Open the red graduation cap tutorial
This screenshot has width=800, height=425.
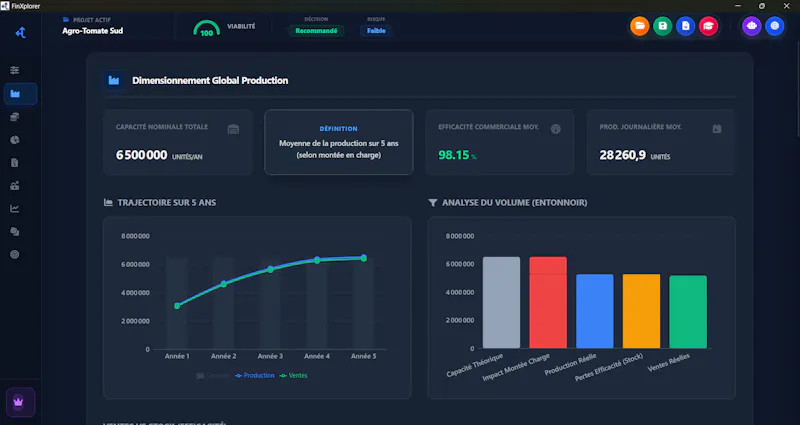pyautogui.click(x=708, y=26)
